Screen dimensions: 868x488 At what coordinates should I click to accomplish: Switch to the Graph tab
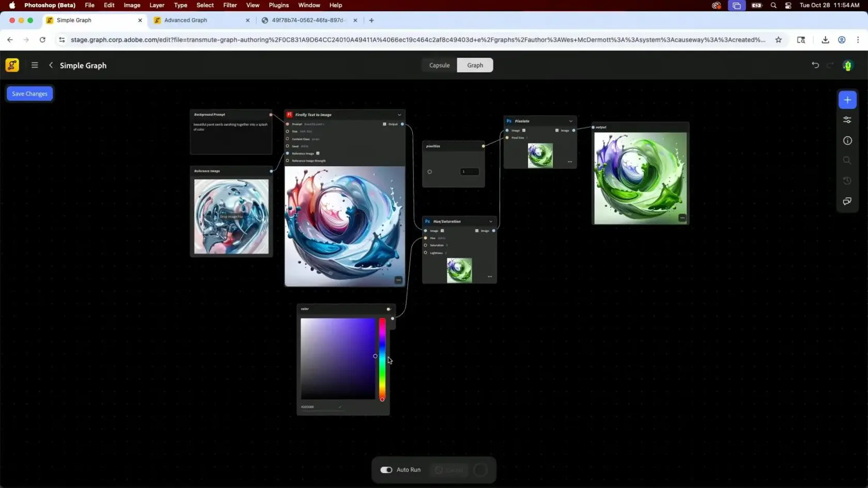(x=474, y=65)
